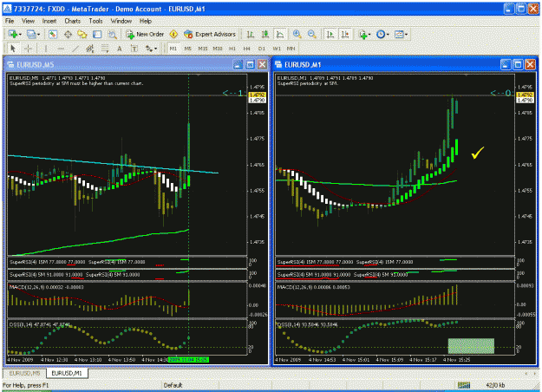The width and height of the screenshot is (542, 392).
Task: Switch to the EURUSD,M5 bottom tab
Action: (x=24, y=373)
